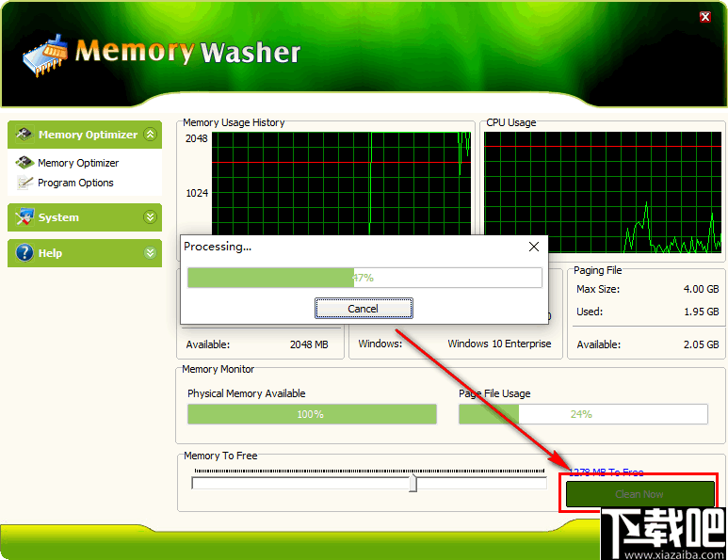Click the Program Options pencil icon
The image size is (728, 560).
click(24, 183)
